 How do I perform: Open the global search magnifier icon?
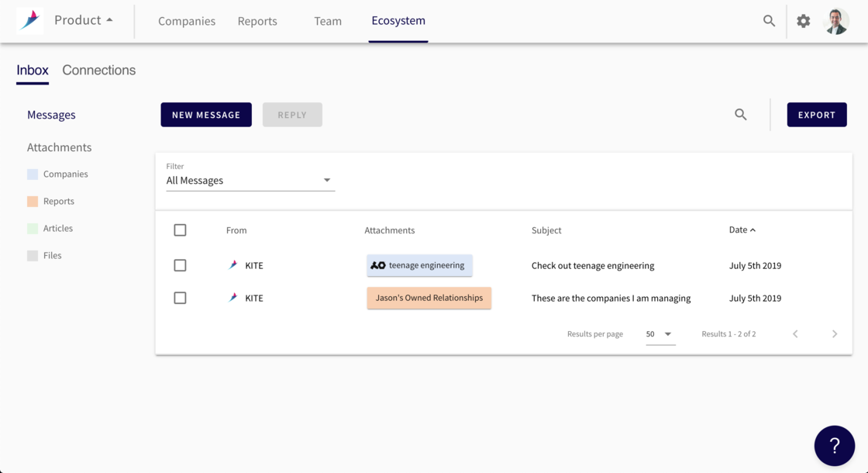pyautogui.click(x=769, y=21)
